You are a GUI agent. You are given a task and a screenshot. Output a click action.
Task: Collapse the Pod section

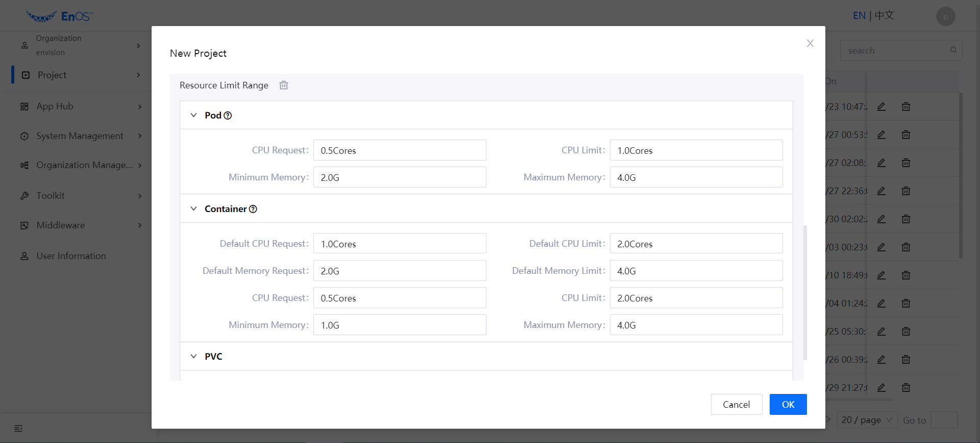click(194, 115)
